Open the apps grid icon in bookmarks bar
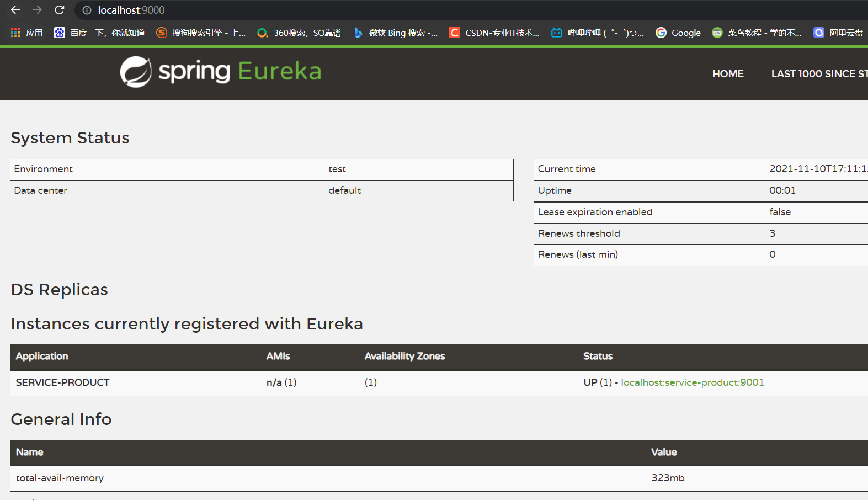868x500 pixels. [15, 33]
